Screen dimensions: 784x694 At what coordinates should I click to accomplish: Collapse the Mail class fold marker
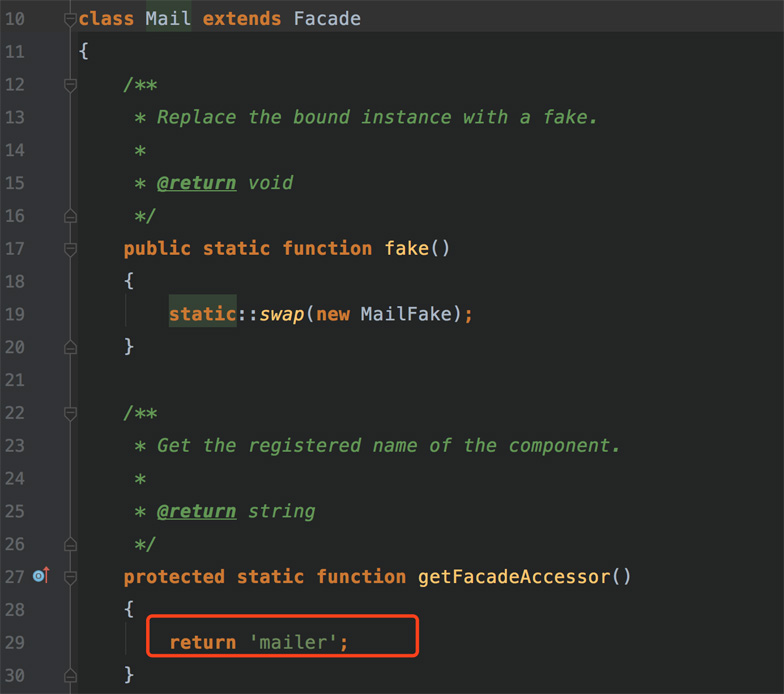click(70, 19)
